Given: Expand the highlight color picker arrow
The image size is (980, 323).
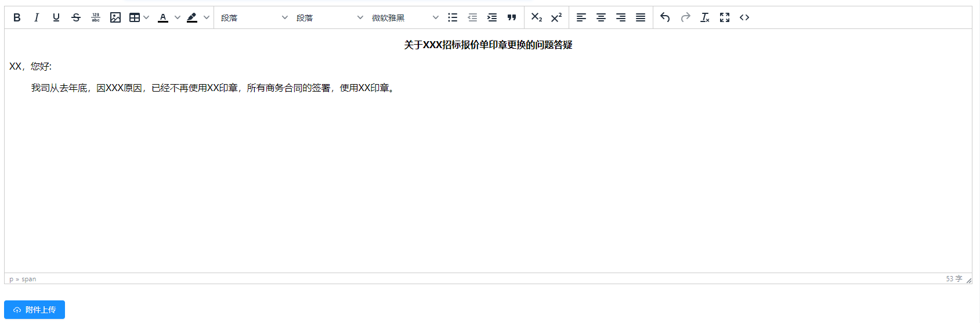Looking at the screenshot, I should click(207, 17).
